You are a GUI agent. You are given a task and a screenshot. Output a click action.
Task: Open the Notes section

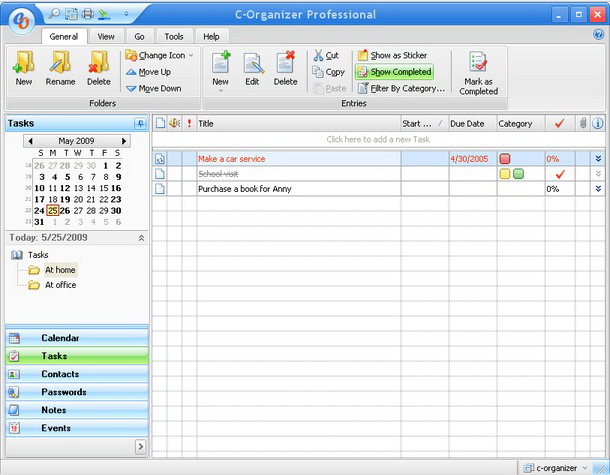tap(77, 410)
